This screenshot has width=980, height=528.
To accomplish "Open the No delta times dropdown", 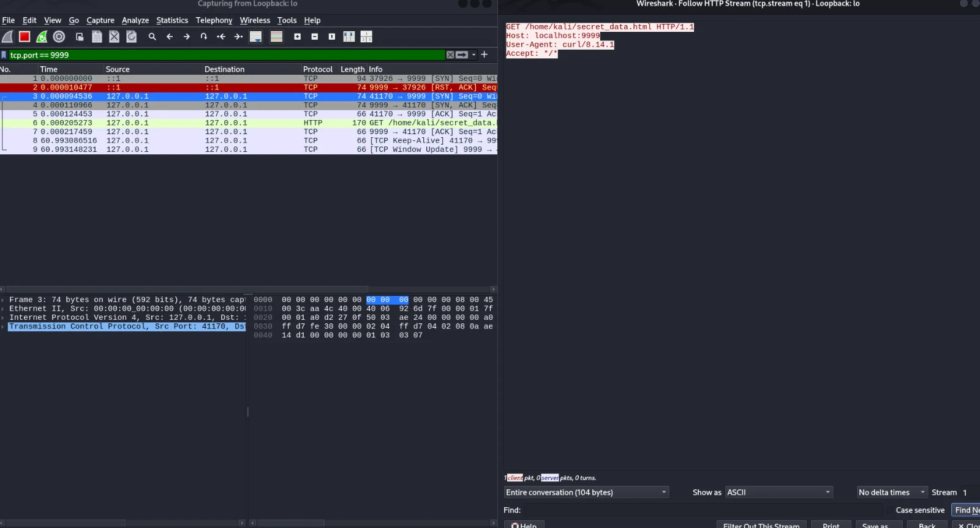I will [892, 492].
